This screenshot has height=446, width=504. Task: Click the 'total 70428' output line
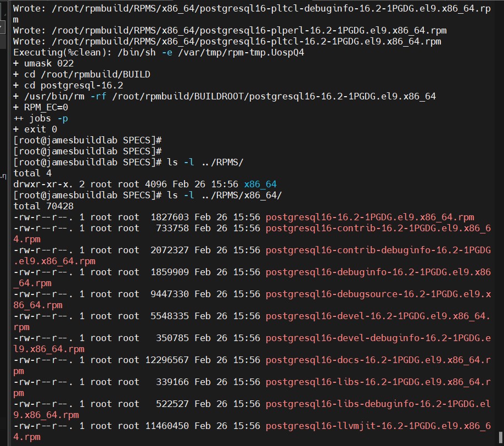click(x=43, y=206)
